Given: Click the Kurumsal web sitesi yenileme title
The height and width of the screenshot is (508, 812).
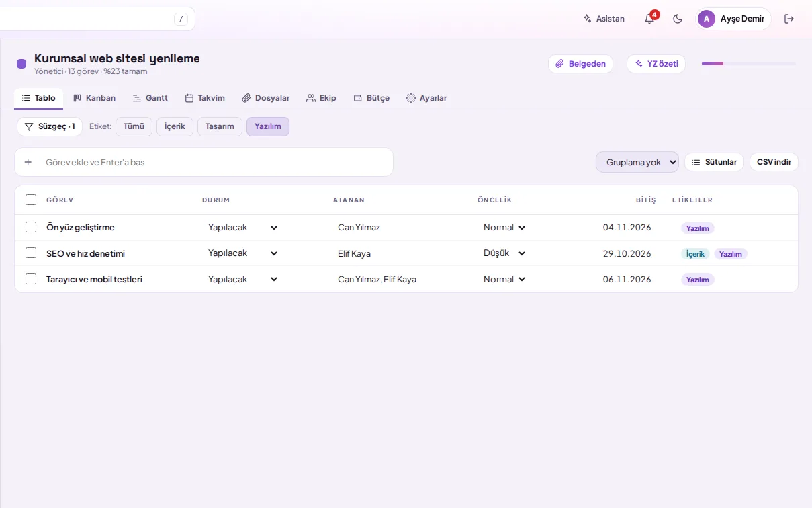Looking at the screenshot, I should 117,58.
